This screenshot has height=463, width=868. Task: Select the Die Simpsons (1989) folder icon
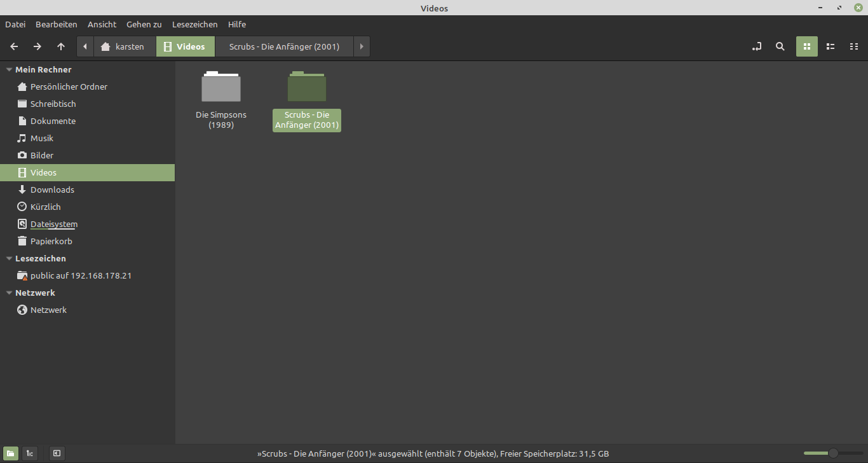pyautogui.click(x=221, y=86)
